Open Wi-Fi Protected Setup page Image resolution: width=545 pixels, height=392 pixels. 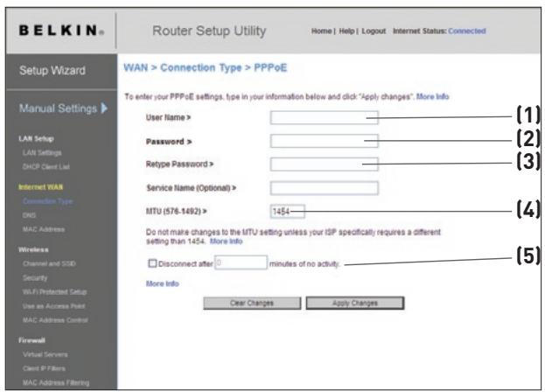(54, 292)
